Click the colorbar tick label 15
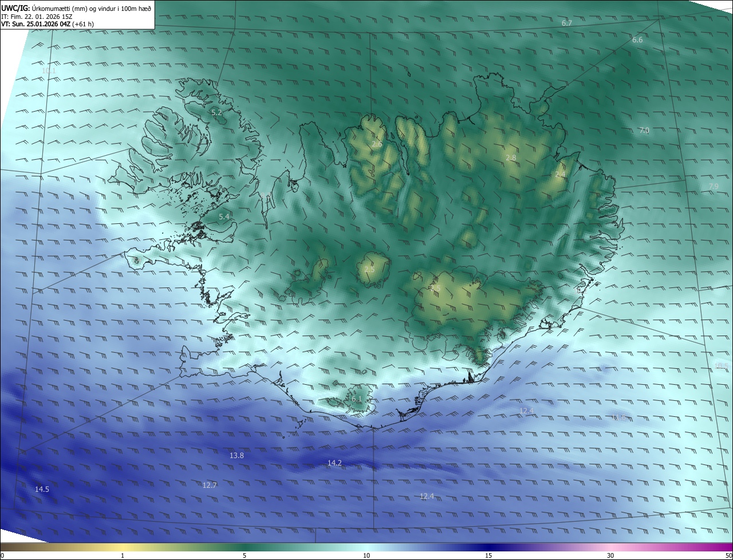 pyautogui.click(x=488, y=555)
